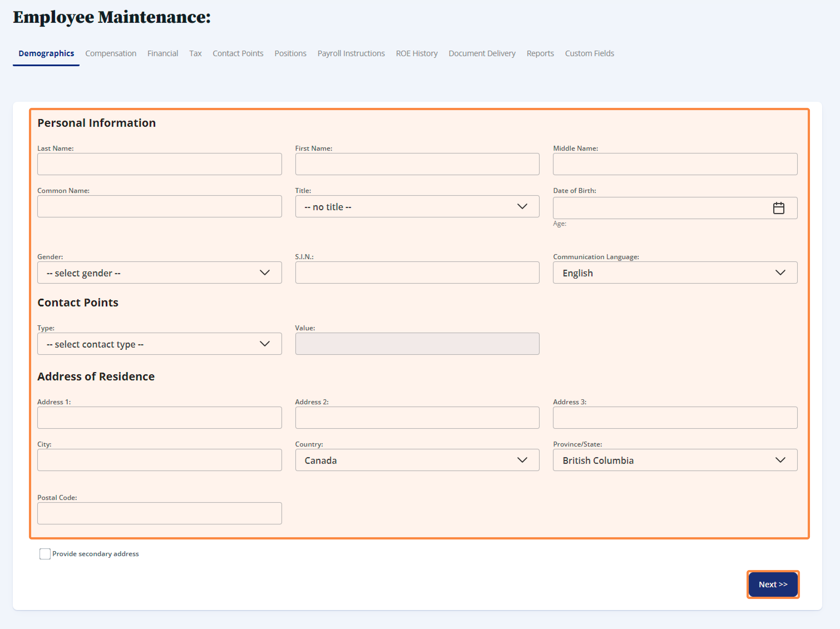The width and height of the screenshot is (840, 629).
Task: Open the Custom Fields tab
Action: click(589, 53)
